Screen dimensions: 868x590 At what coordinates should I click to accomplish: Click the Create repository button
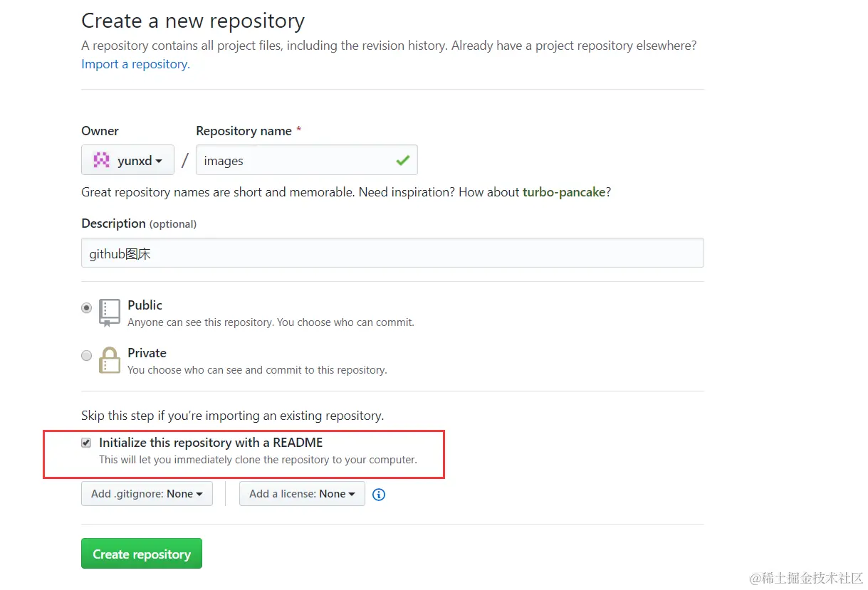tap(142, 554)
